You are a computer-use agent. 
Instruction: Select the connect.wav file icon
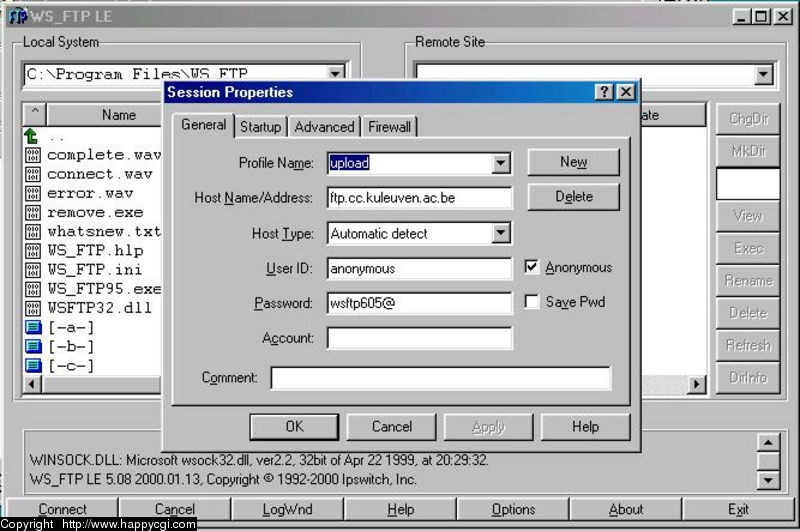pyautogui.click(x=33, y=174)
